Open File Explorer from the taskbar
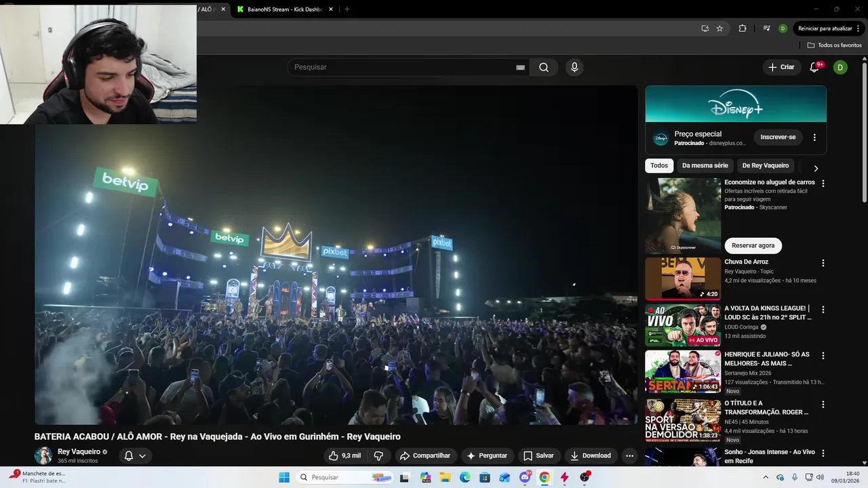 click(x=446, y=477)
